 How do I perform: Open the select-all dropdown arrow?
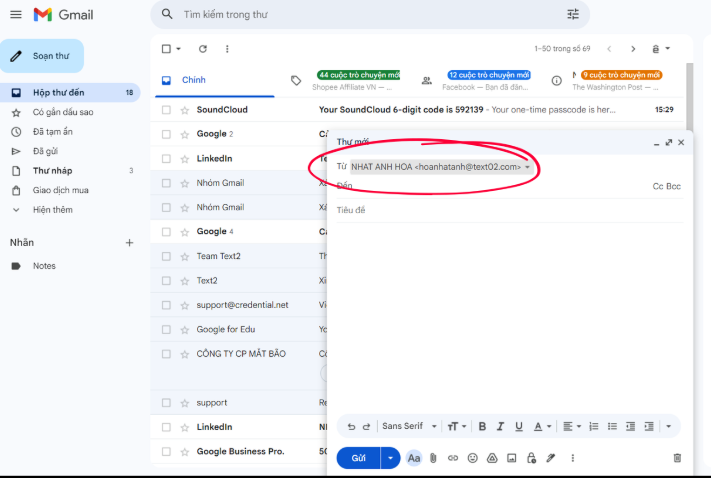click(178, 49)
